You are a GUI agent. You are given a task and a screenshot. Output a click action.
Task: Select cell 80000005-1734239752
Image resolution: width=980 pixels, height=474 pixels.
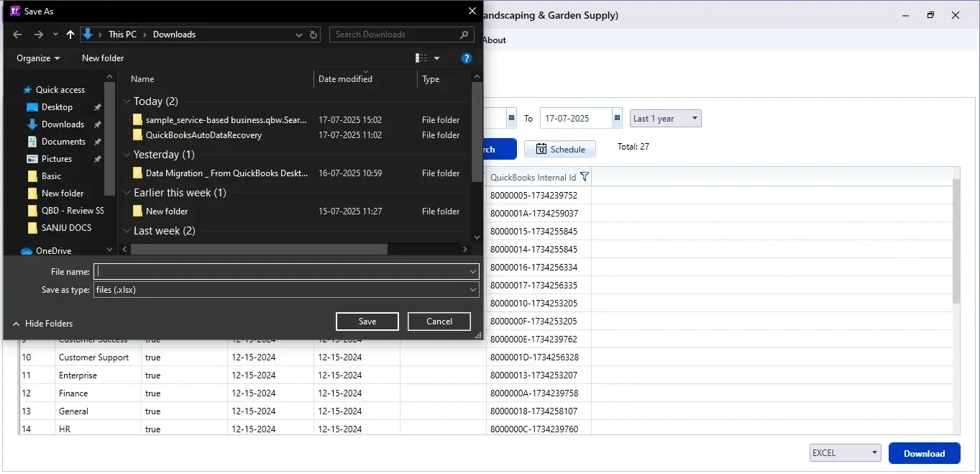click(x=539, y=196)
